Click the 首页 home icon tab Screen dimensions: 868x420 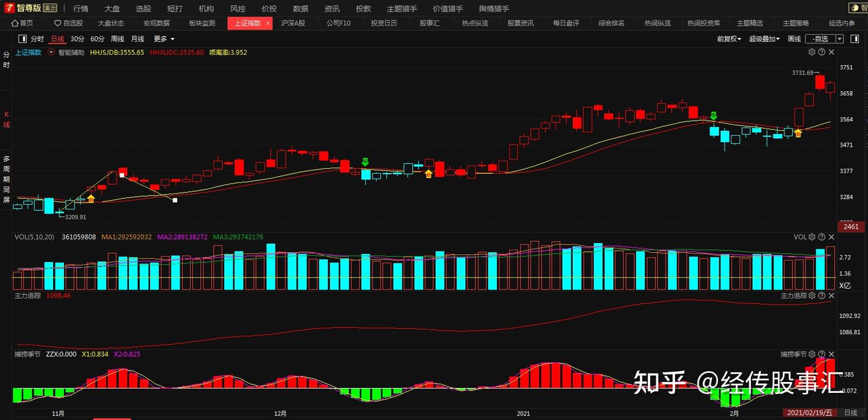[x=23, y=23]
